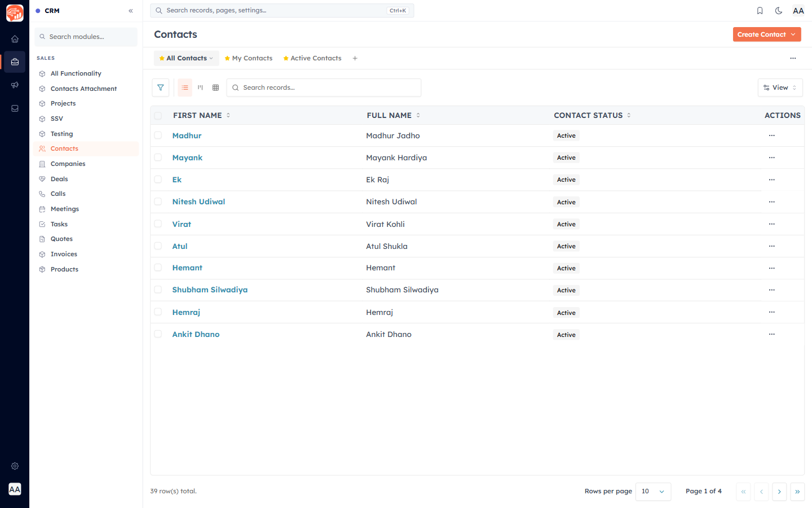The height and width of the screenshot is (508, 812).
Task: Open actions menu for Ek row
Action: click(x=772, y=179)
